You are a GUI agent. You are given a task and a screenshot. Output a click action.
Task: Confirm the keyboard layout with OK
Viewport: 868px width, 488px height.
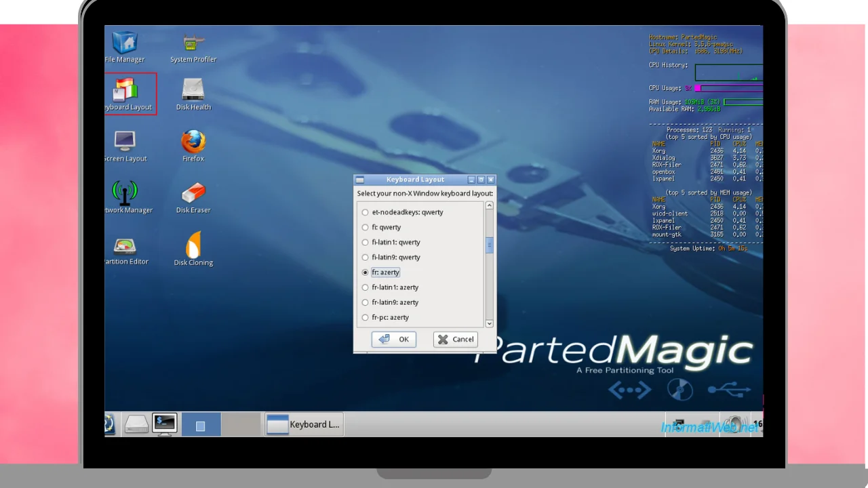tap(394, 339)
